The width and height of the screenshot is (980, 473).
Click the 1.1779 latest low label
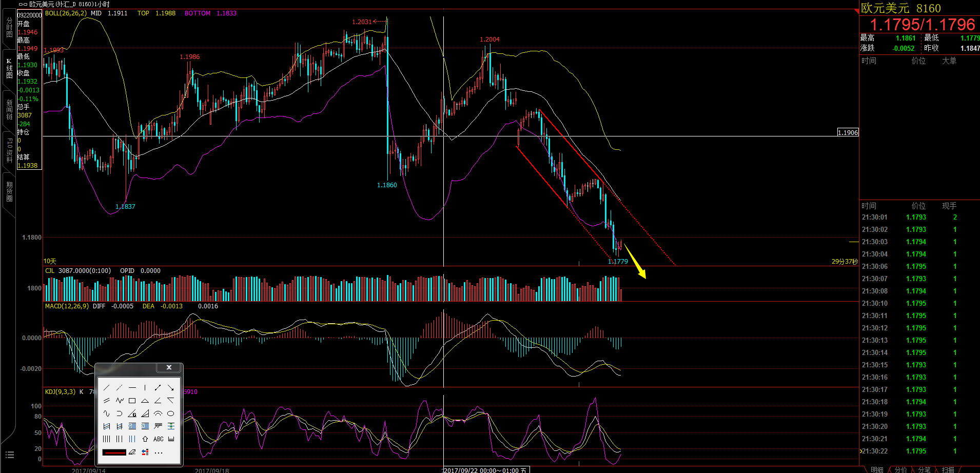tap(618, 262)
